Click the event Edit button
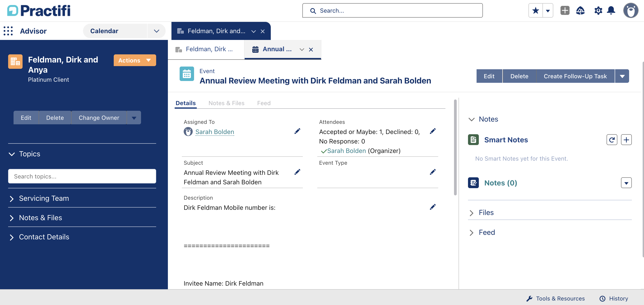Image resolution: width=644 pixels, height=305 pixels. 489,76
